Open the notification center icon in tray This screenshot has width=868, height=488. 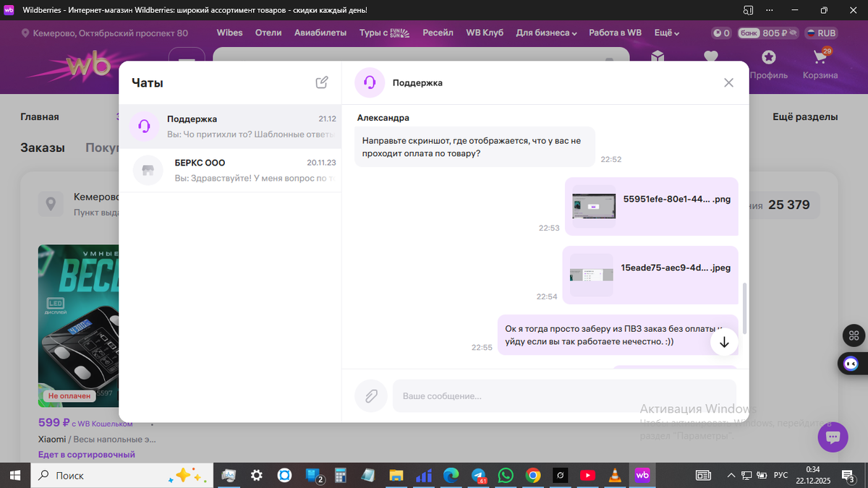click(848, 475)
